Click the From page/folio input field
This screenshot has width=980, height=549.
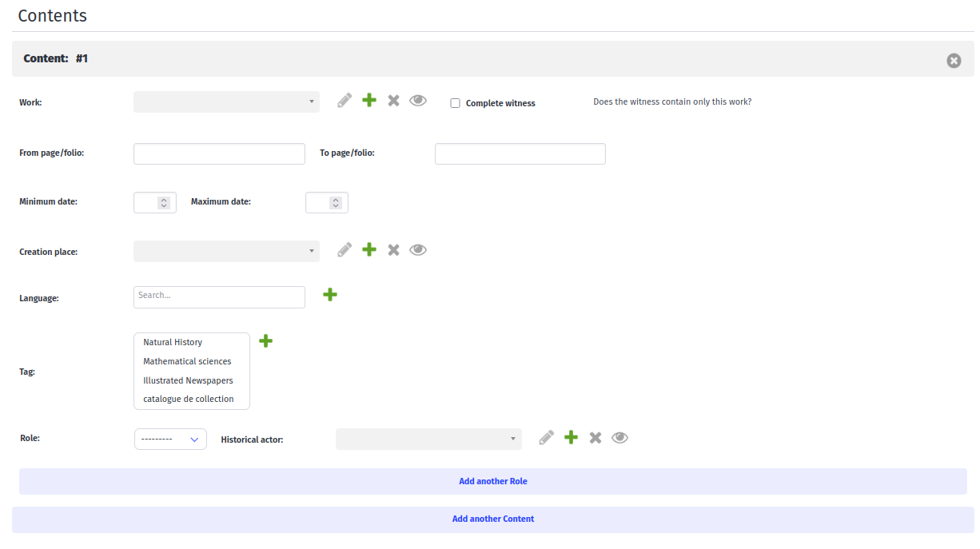(x=219, y=153)
